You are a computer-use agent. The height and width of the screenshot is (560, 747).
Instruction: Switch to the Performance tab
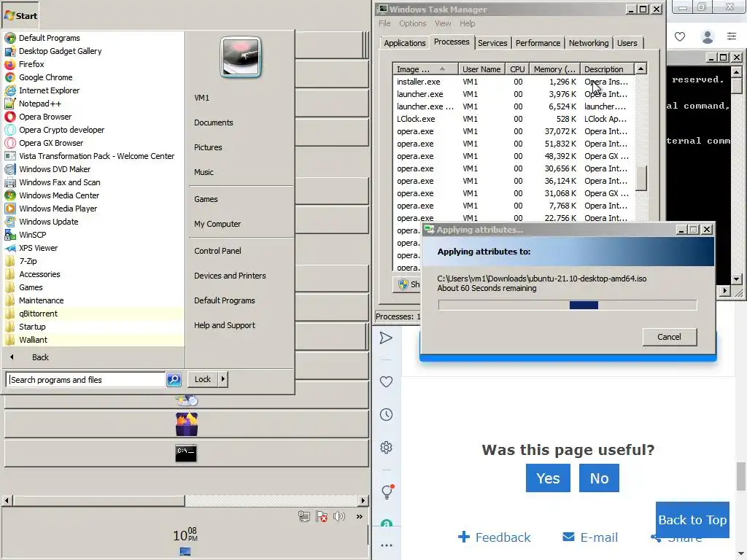coord(538,43)
